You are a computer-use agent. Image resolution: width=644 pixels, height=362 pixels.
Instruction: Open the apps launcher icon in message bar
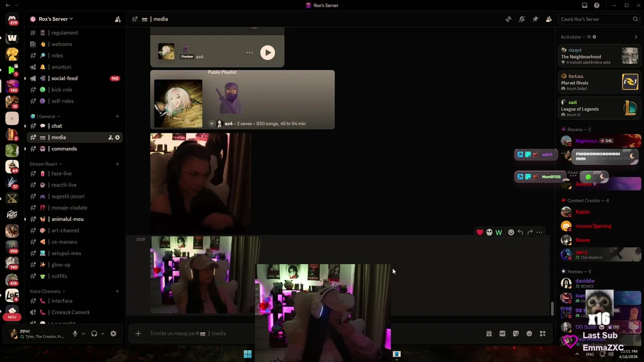[x=542, y=333]
